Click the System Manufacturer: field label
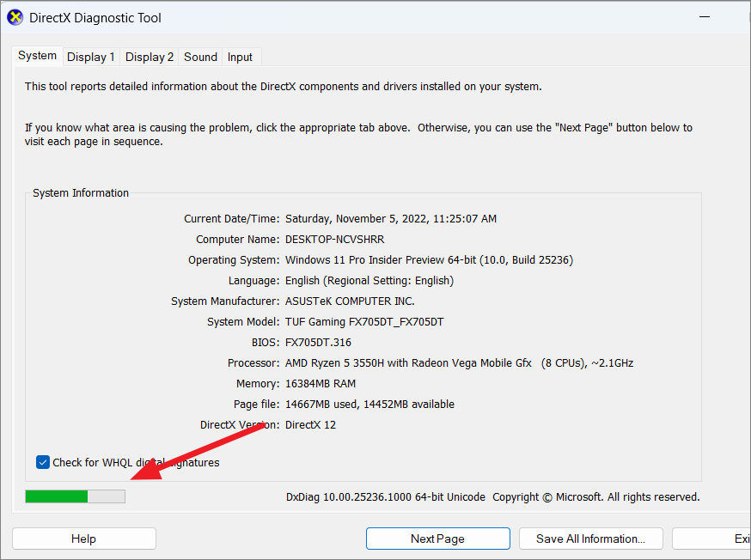This screenshot has width=751, height=560. (225, 301)
